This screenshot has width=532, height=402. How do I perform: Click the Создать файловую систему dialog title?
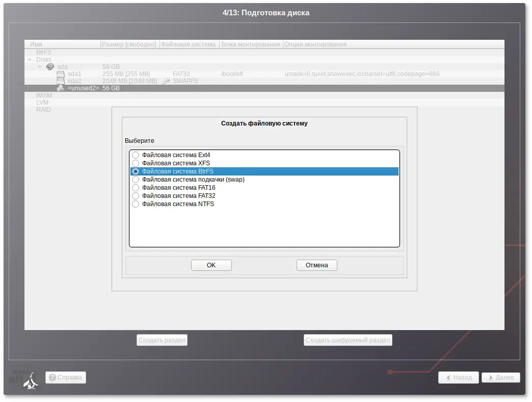[264, 123]
